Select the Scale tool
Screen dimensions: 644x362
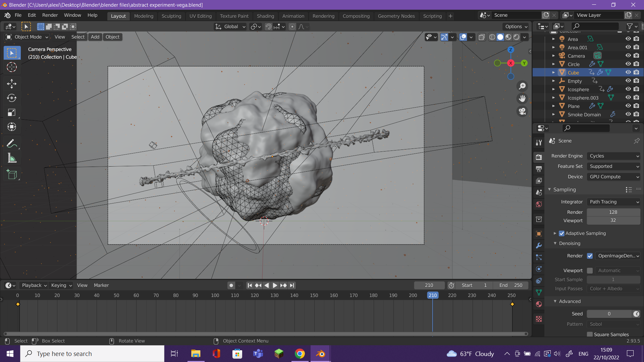coord(12,112)
